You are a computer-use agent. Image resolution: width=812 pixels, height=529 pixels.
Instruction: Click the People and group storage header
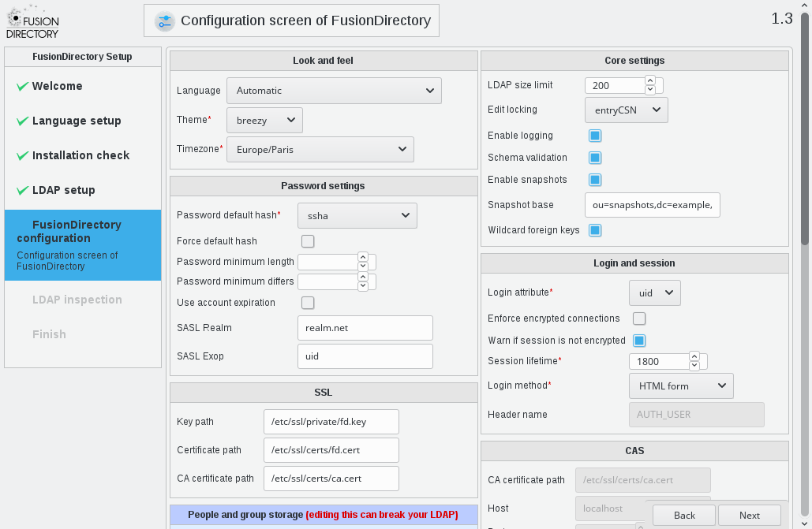[324, 515]
